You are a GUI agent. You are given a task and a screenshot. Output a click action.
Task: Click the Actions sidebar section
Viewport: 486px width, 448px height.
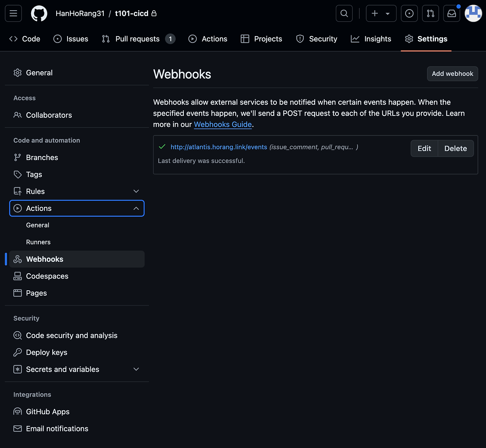coord(77,208)
